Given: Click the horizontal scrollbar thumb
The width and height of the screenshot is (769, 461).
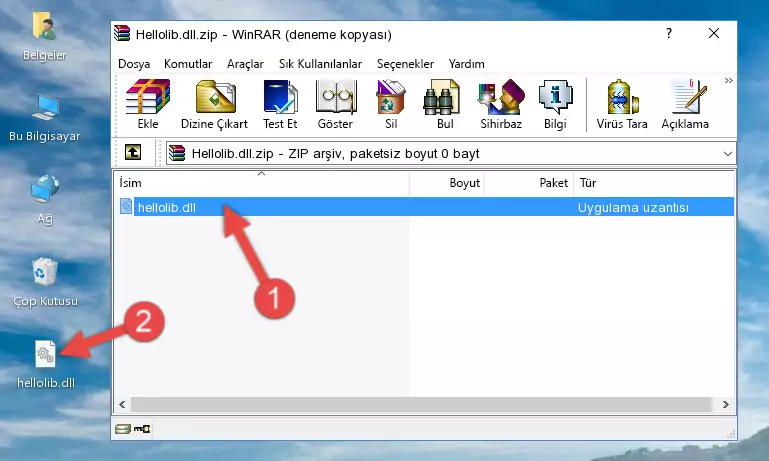Looking at the screenshot, I should coord(421,404).
